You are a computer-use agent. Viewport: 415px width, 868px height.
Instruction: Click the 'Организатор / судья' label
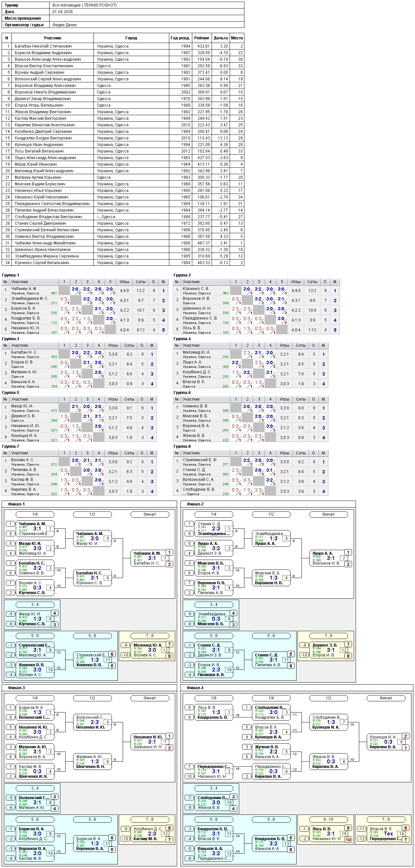[x=24, y=25]
